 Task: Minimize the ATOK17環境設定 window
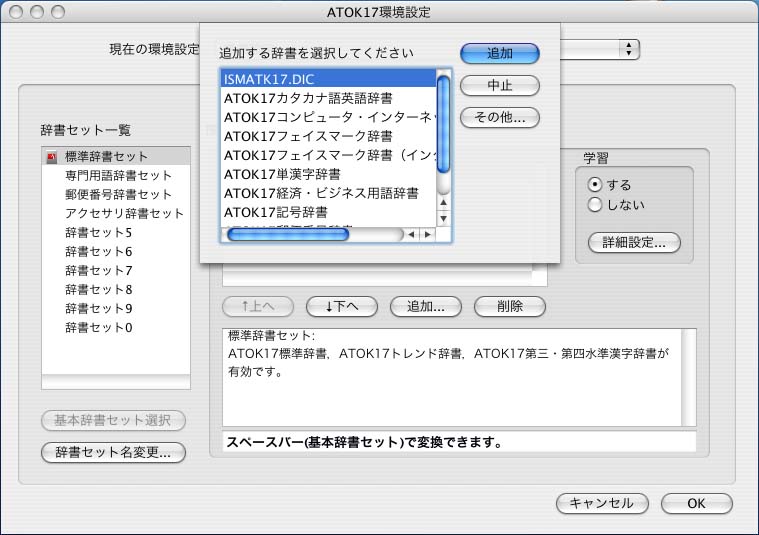(37, 12)
